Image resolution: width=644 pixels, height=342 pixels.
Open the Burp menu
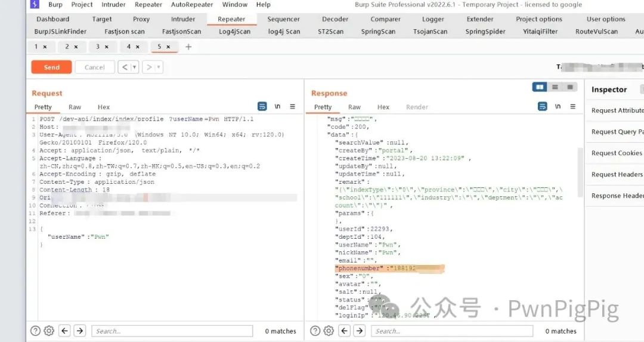click(x=55, y=5)
